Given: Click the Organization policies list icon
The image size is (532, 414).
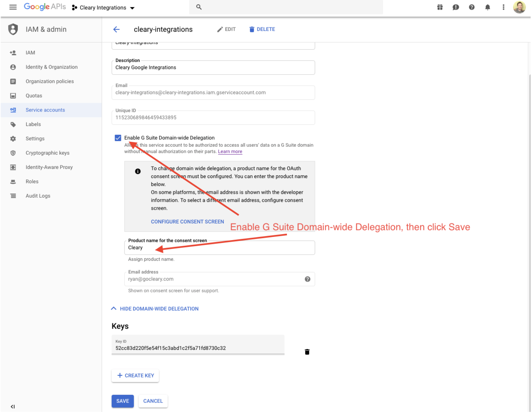Looking at the screenshot, I should 13,81.
